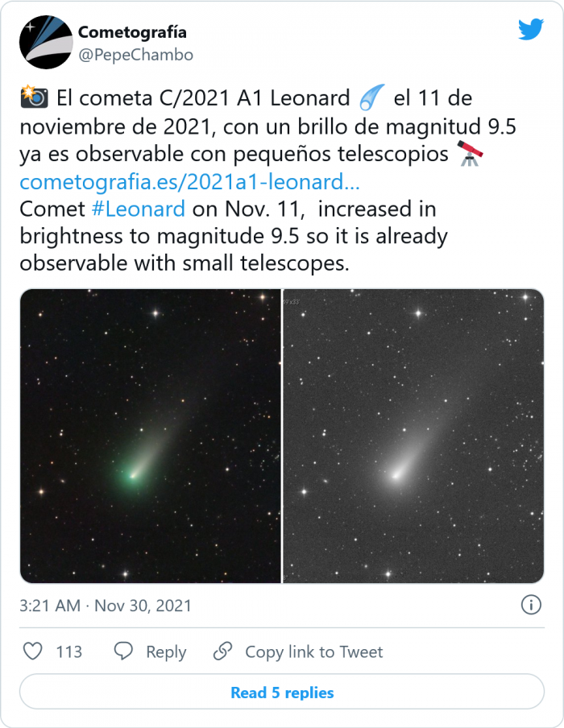The image size is (564, 728).
Task: Click the Copy link to Tweet text
Action: click(313, 652)
